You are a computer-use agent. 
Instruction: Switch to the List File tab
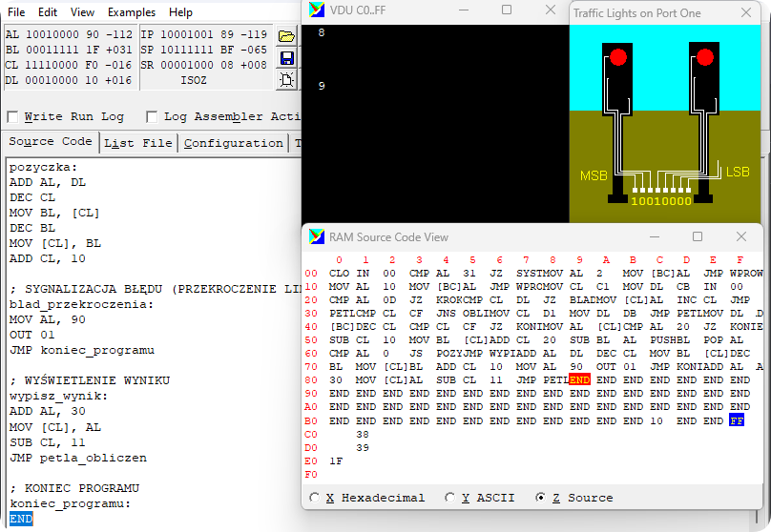tap(138, 143)
